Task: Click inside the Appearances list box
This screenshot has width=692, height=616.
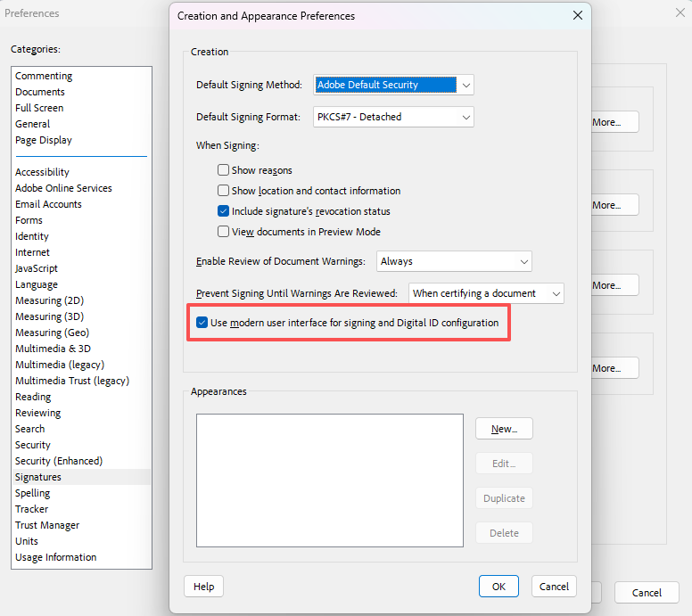Action: [x=329, y=480]
